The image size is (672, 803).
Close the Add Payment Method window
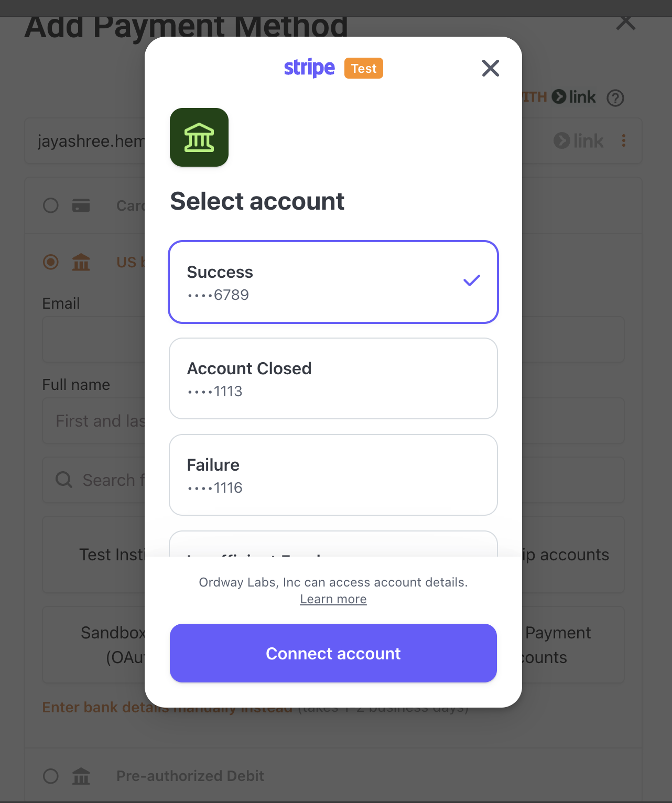click(626, 22)
